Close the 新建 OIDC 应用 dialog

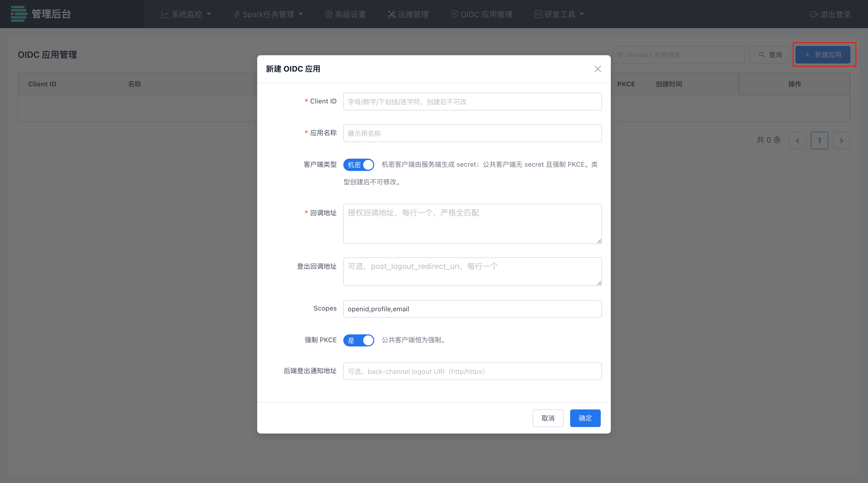click(x=598, y=69)
